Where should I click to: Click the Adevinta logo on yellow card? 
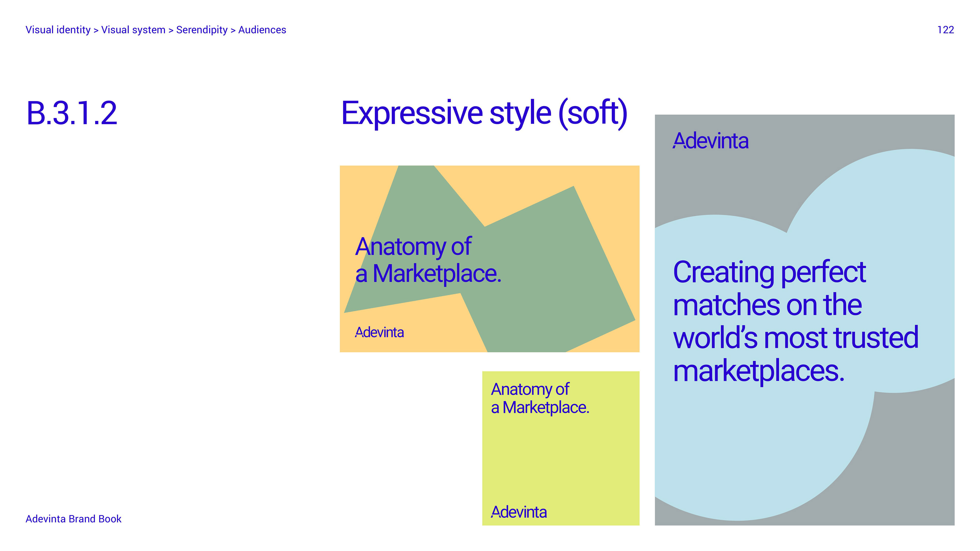pos(519,512)
